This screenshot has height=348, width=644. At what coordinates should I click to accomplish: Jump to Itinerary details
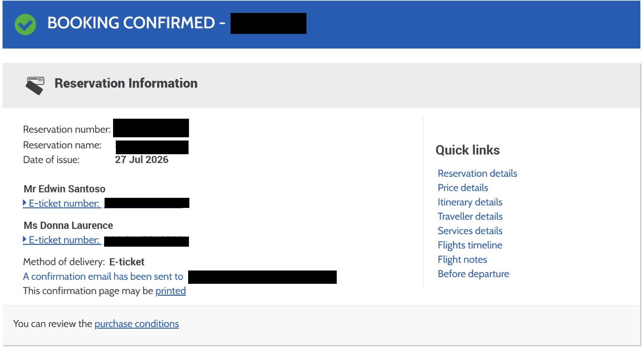coord(470,202)
